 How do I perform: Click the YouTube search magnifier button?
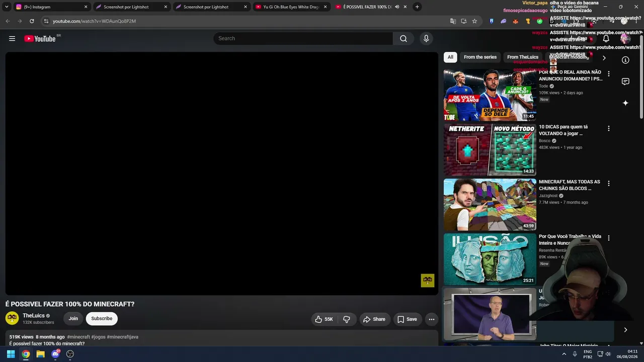click(x=403, y=39)
